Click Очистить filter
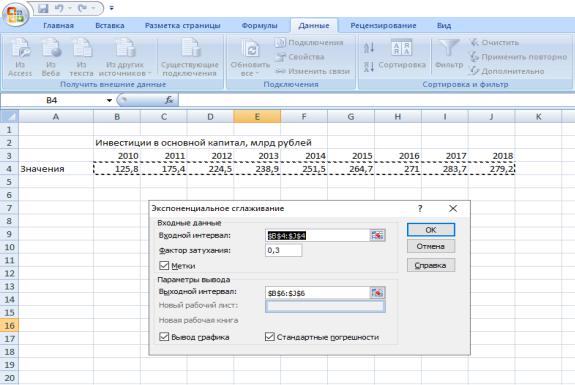575x385 pixels. pyautogui.click(x=495, y=43)
